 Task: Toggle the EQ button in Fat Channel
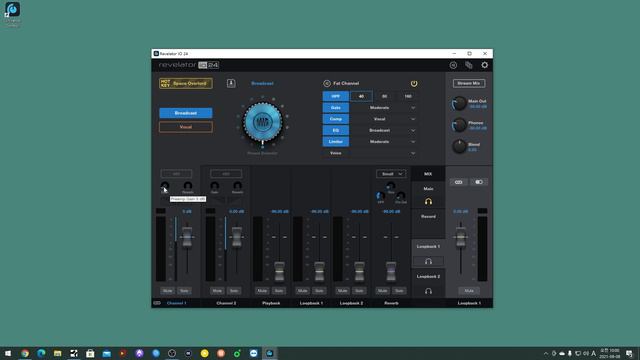pyautogui.click(x=336, y=130)
